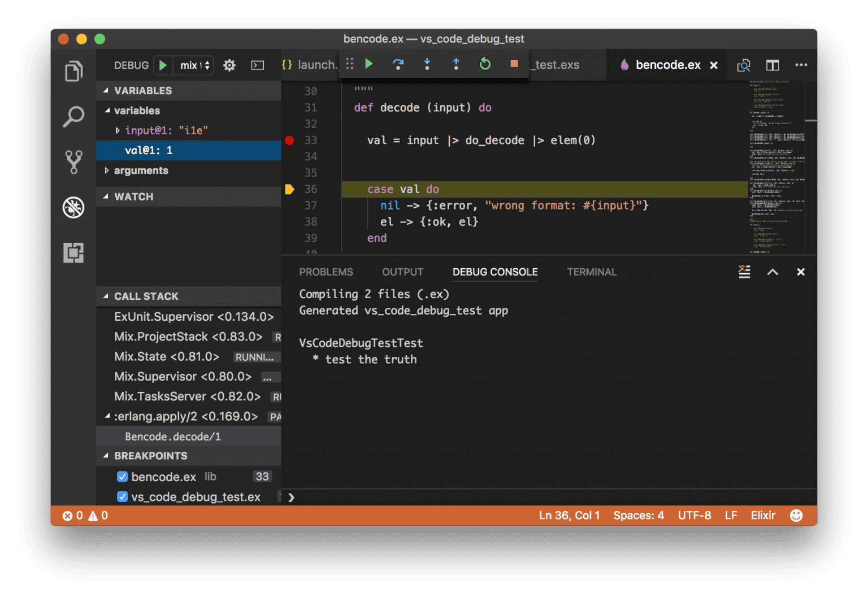868x598 pixels.
Task: Step out in debug toolbar
Action: [456, 64]
